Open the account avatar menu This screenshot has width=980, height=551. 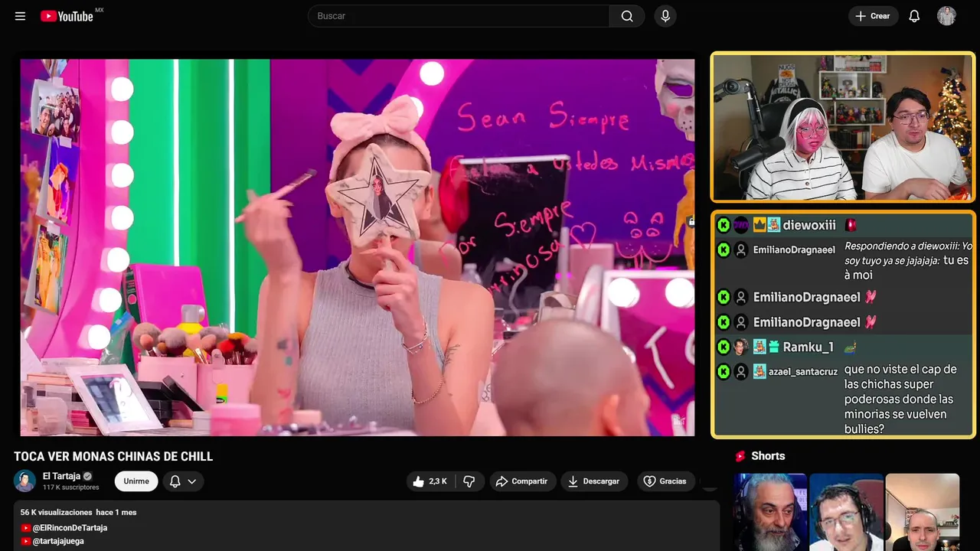[x=946, y=16]
